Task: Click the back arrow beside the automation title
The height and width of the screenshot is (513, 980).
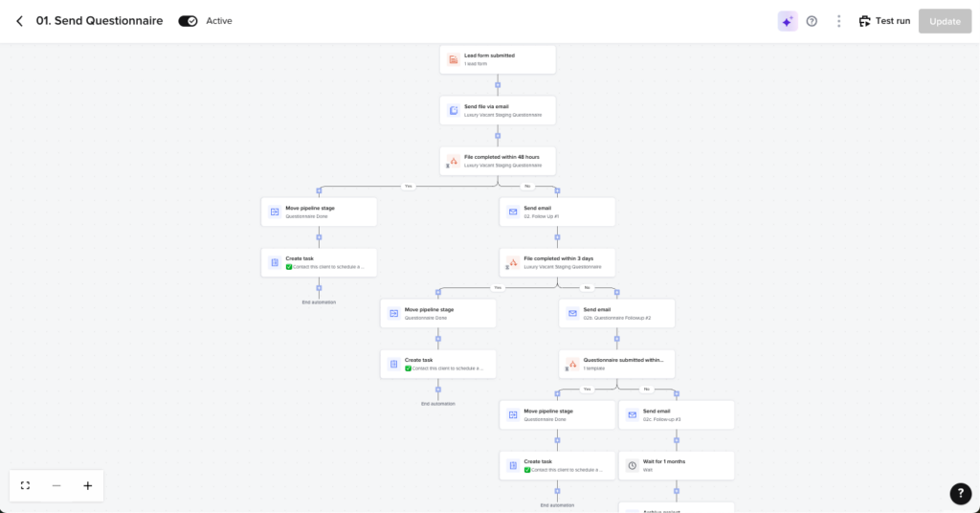Action: pyautogui.click(x=19, y=21)
